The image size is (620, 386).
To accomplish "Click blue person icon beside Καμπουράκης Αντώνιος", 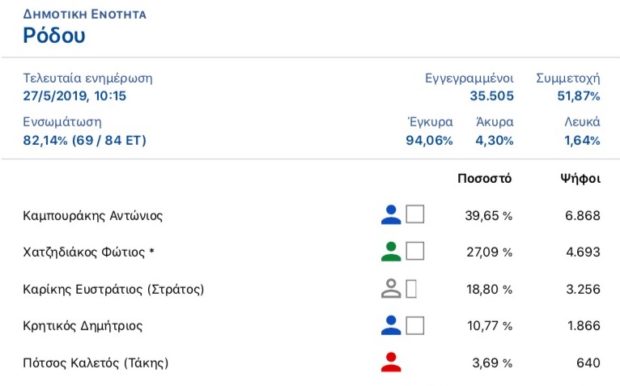I will tap(391, 215).
